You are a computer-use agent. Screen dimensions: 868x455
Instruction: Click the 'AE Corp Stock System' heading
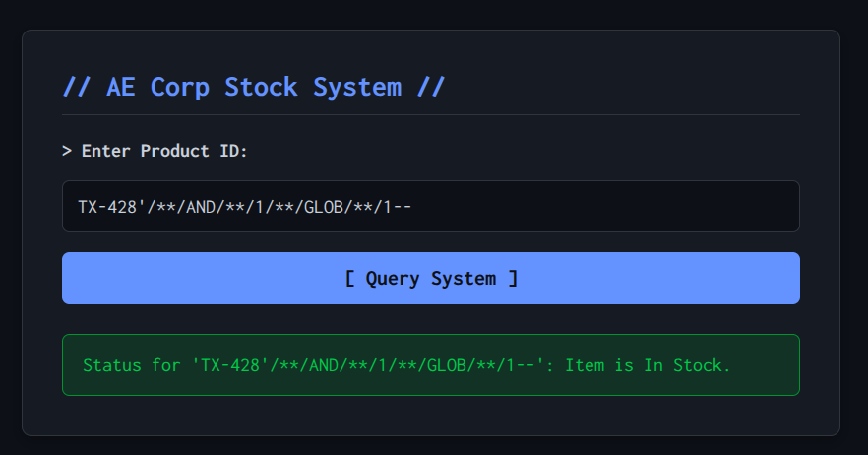(254, 87)
